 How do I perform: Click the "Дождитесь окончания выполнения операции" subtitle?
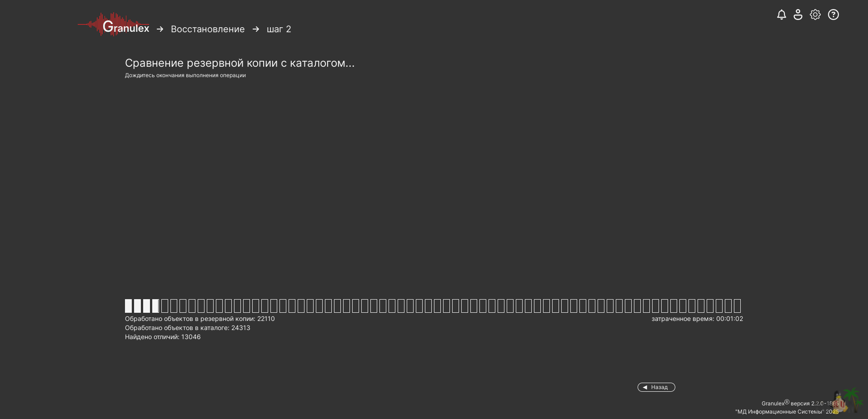pos(185,75)
